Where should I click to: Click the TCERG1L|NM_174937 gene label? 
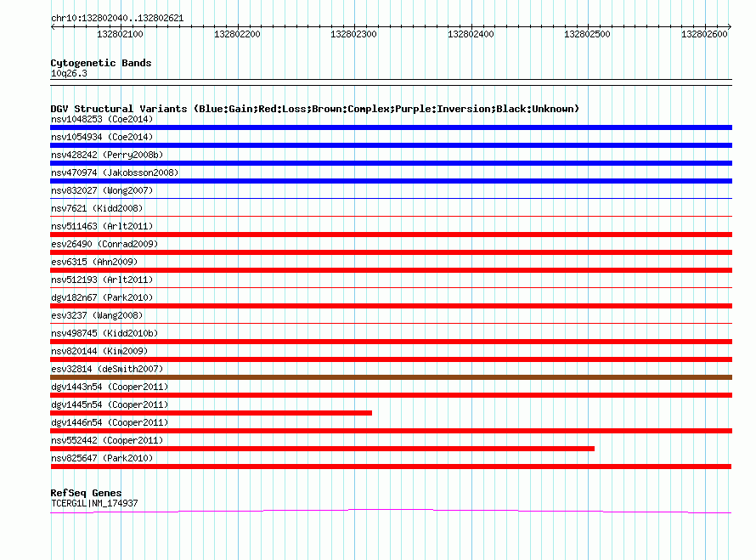click(94, 503)
